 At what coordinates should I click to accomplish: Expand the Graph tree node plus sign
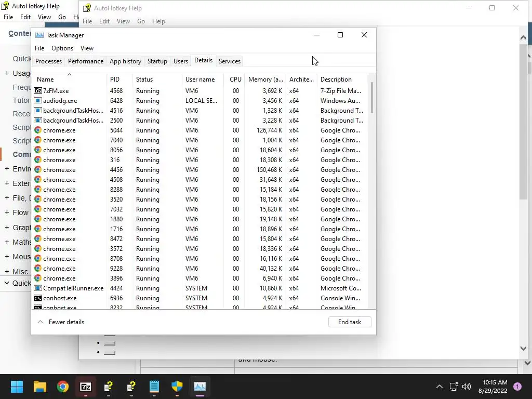click(x=7, y=228)
